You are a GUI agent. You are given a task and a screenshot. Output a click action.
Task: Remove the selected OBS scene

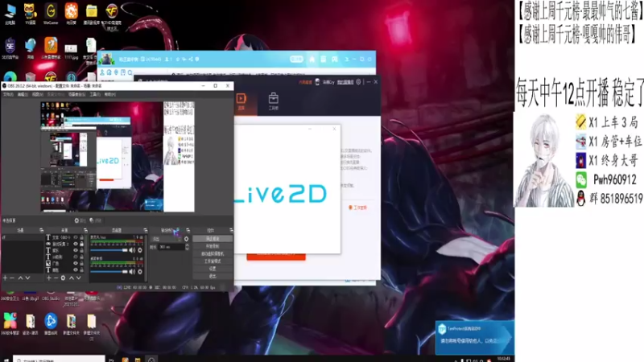[x=12, y=278]
